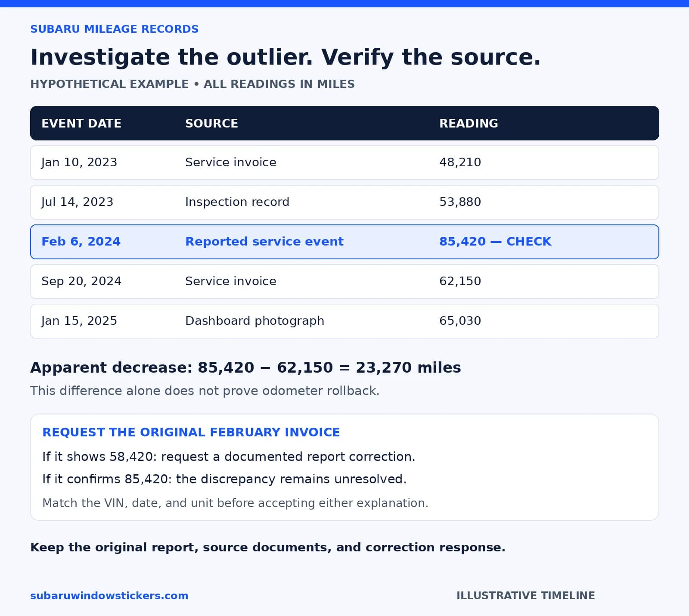Select the highlighted Feb 6, 2024 date
The width and height of the screenshot is (689, 616).
point(81,242)
